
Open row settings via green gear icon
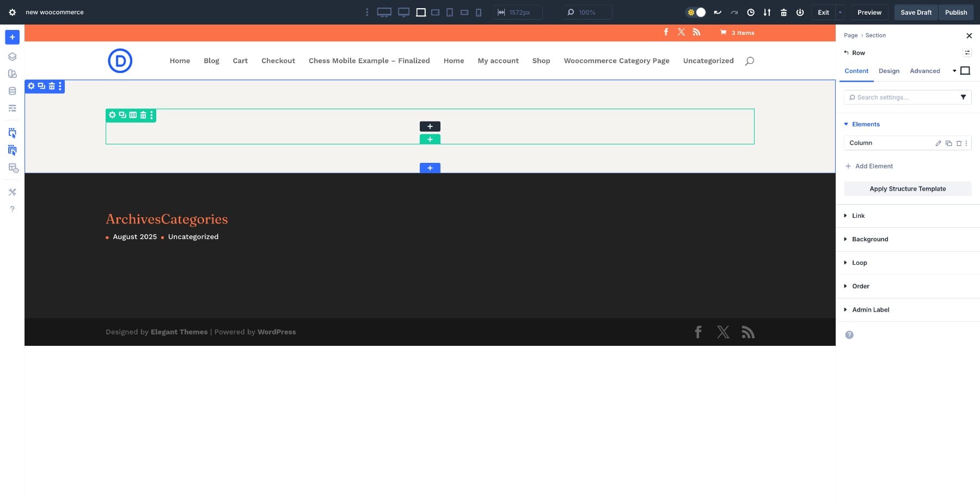coord(112,115)
